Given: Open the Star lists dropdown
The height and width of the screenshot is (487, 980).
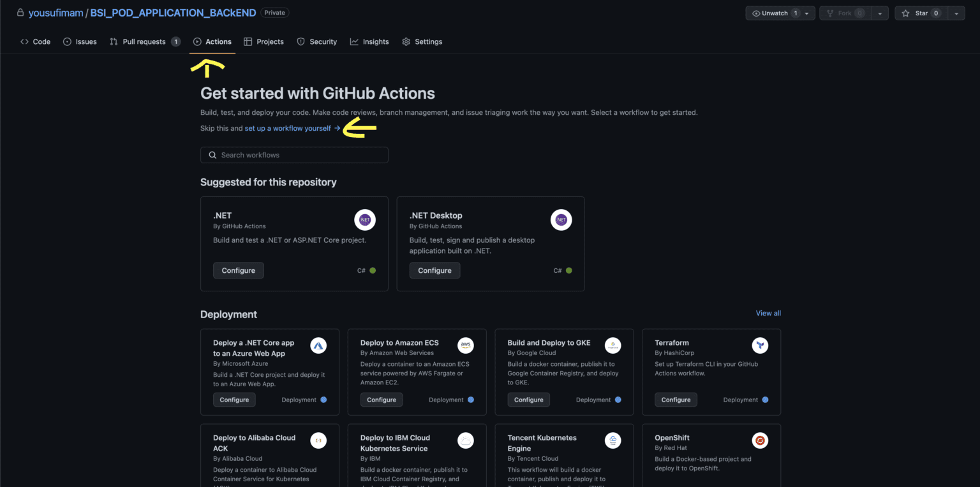Looking at the screenshot, I should [956, 12].
